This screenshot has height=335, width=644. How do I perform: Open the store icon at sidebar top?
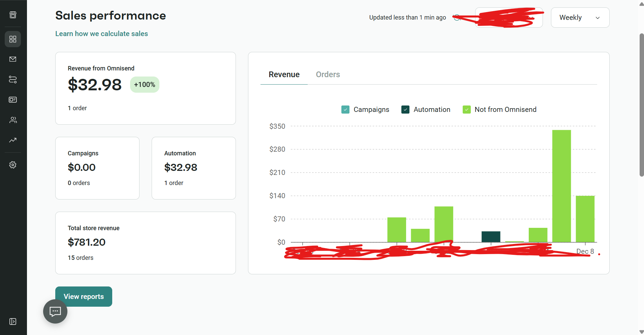click(13, 15)
